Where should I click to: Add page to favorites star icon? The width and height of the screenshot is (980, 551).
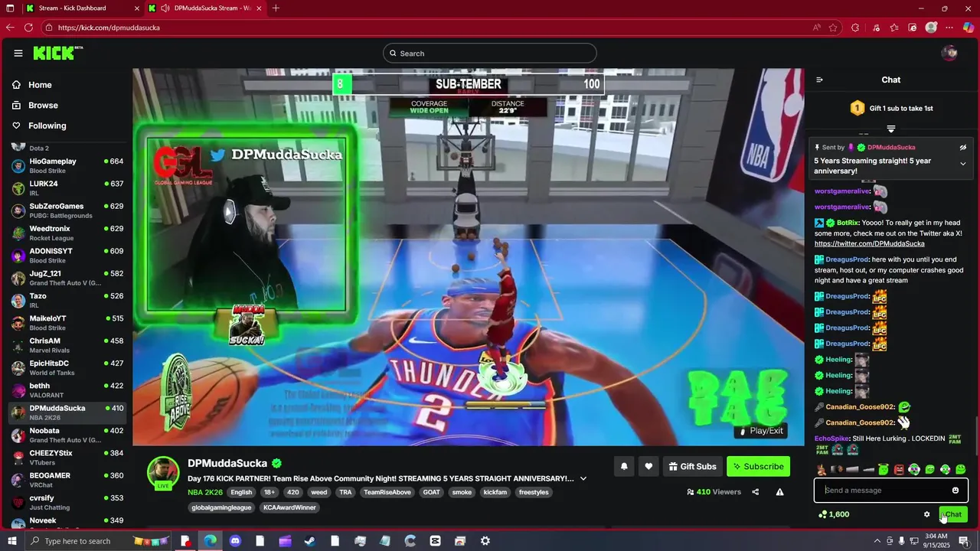(834, 28)
